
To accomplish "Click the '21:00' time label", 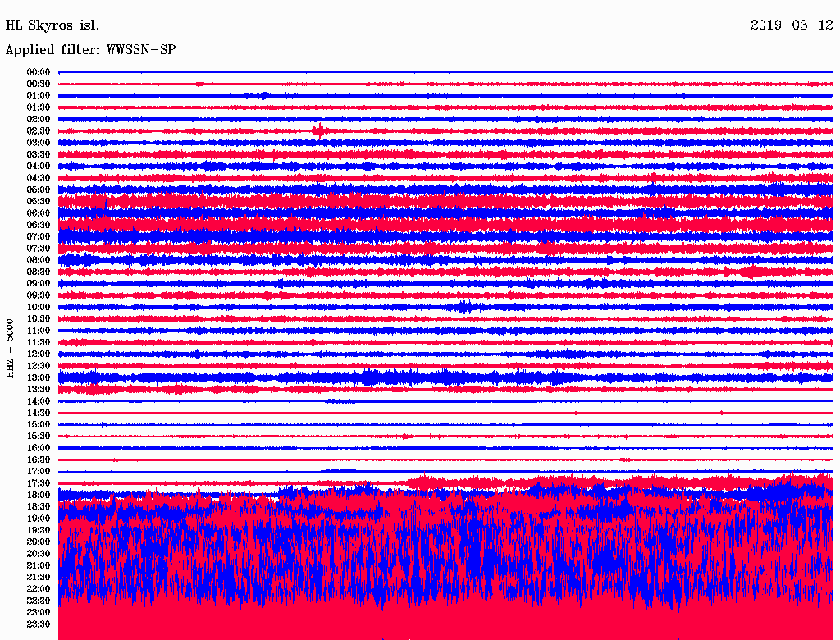I will (39, 565).
